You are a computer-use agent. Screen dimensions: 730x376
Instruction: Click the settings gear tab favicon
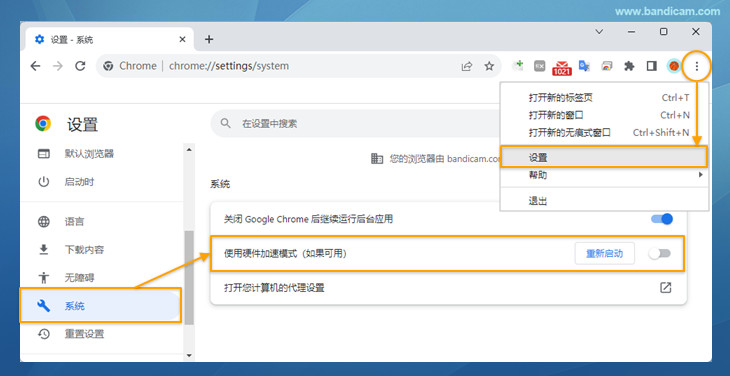click(40, 40)
